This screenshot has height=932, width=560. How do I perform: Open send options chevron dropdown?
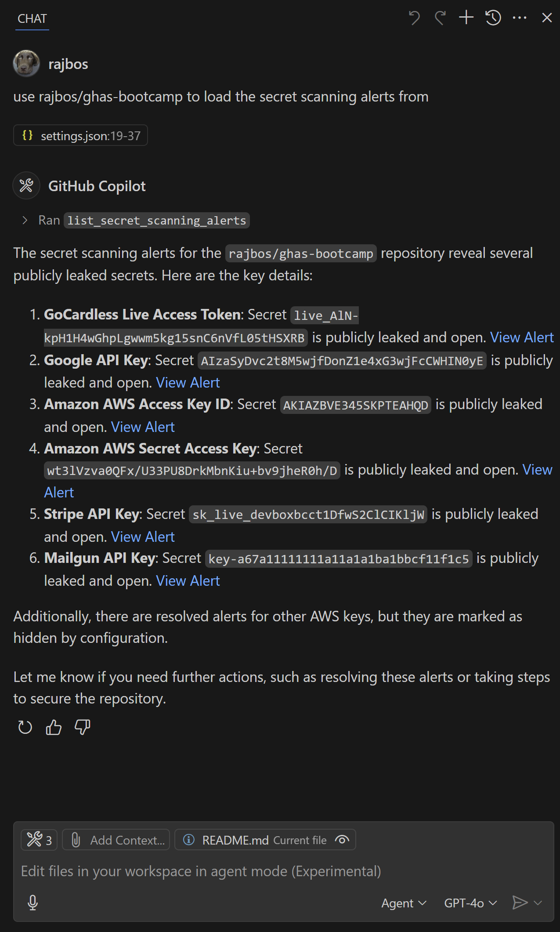click(x=538, y=903)
